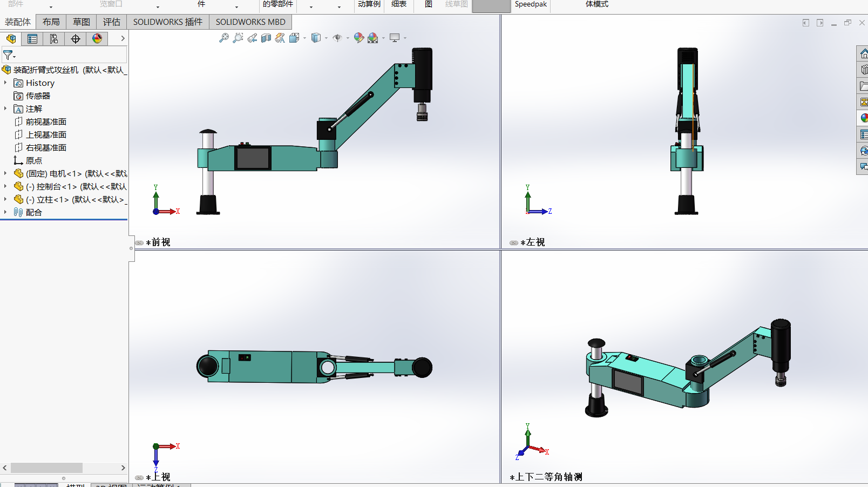Open the Display Style dropdown arrow
This screenshot has height=487, width=868.
[326, 38]
